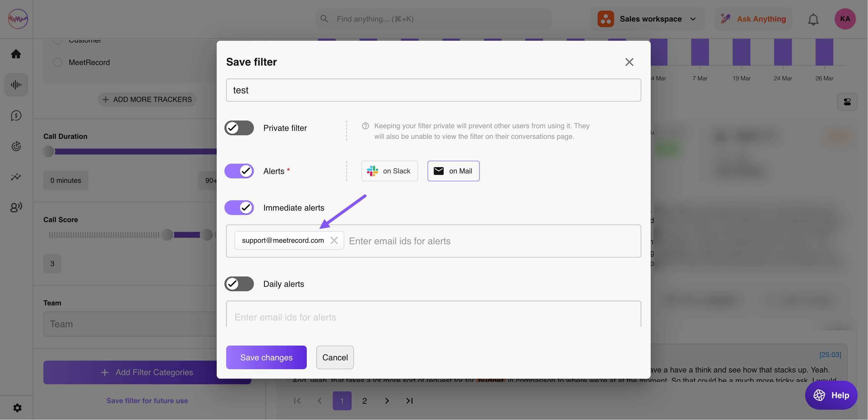Click the Call Duration slider handle
Image resolution: width=868 pixels, height=420 pixels.
(x=48, y=151)
